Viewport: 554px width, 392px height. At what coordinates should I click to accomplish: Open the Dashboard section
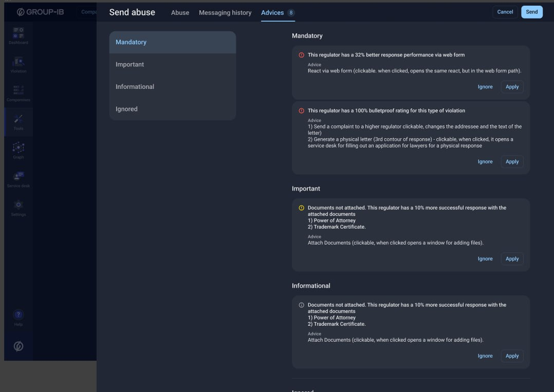point(19,35)
